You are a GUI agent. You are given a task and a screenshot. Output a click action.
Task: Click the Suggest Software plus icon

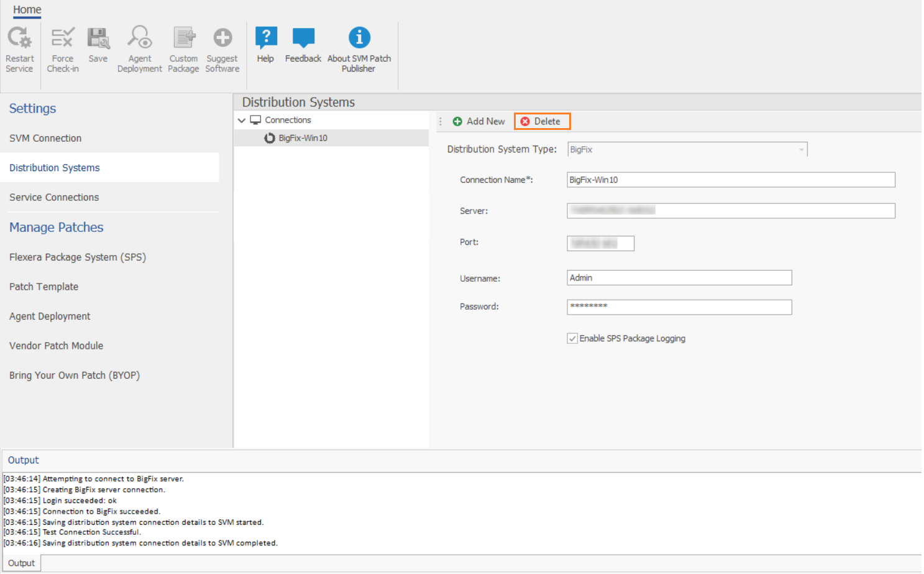point(222,39)
